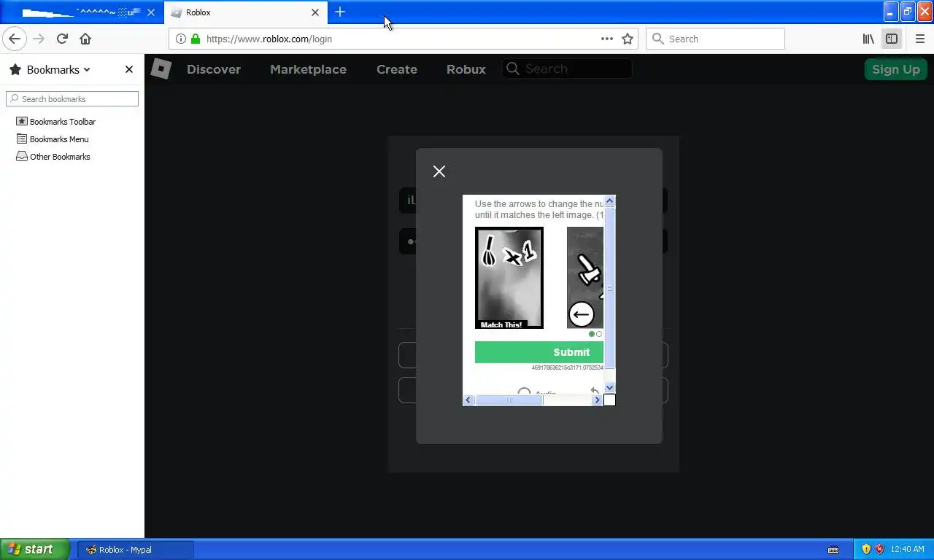Screen dimensions: 934x560
Task: Show site information for roblox.com
Action: coord(181,39)
